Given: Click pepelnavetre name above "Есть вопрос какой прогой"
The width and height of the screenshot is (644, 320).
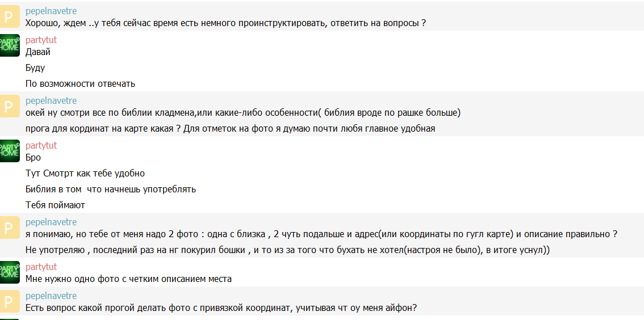Looking at the screenshot, I should pyautogui.click(x=51, y=296).
